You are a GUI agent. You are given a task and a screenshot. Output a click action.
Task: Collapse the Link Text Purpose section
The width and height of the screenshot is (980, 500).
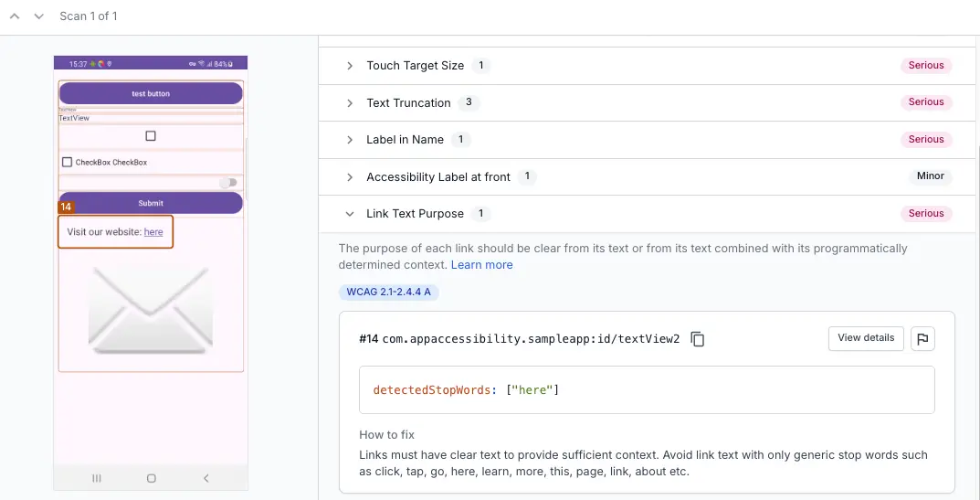click(350, 214)
